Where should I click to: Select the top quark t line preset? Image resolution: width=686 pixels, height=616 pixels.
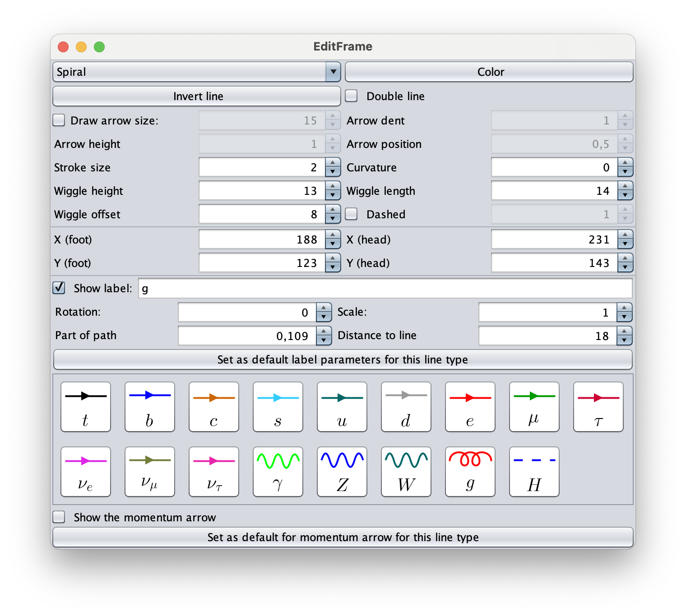coord(85,407)
